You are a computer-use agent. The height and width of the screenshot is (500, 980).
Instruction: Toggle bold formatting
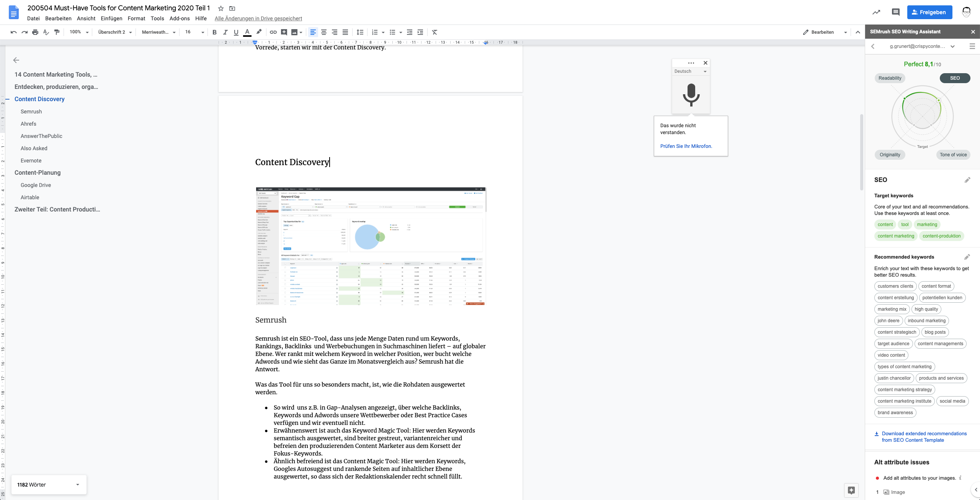point(214,32)
